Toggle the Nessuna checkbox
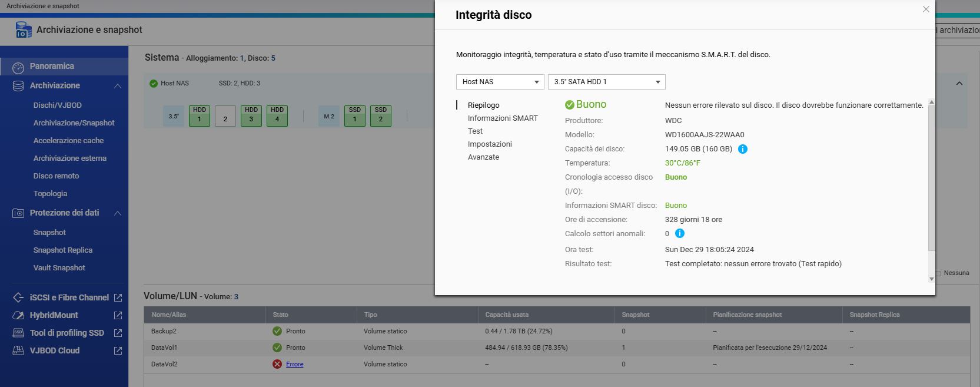This screenshot has height=387, width=980. coord(938,273)
